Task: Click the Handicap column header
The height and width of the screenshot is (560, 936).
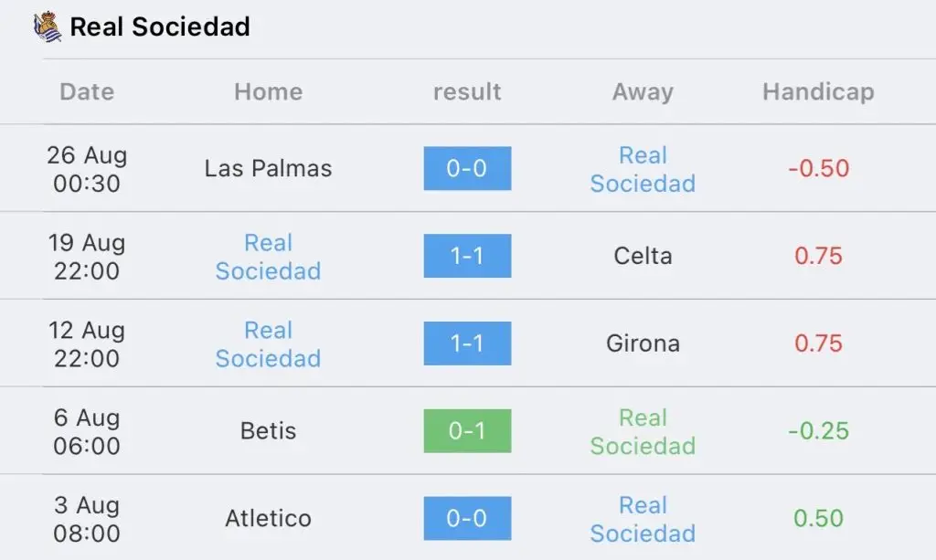Action: tap(818, 92)
